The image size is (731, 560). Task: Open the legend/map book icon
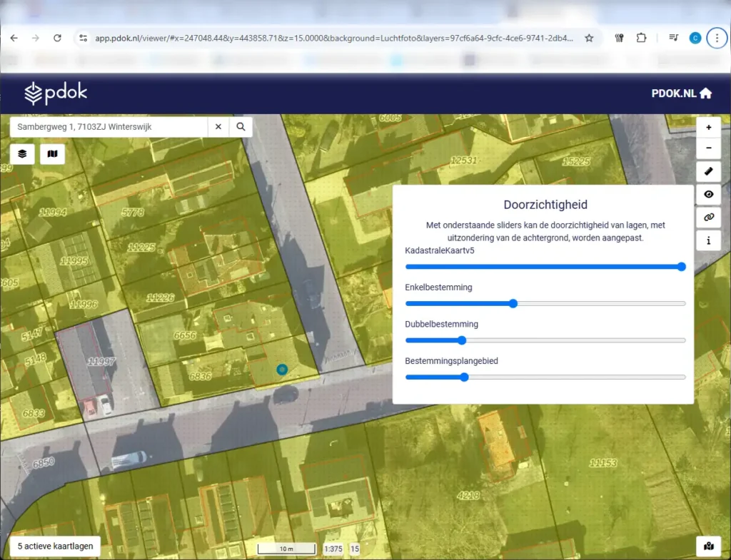(x=52, y=154)
